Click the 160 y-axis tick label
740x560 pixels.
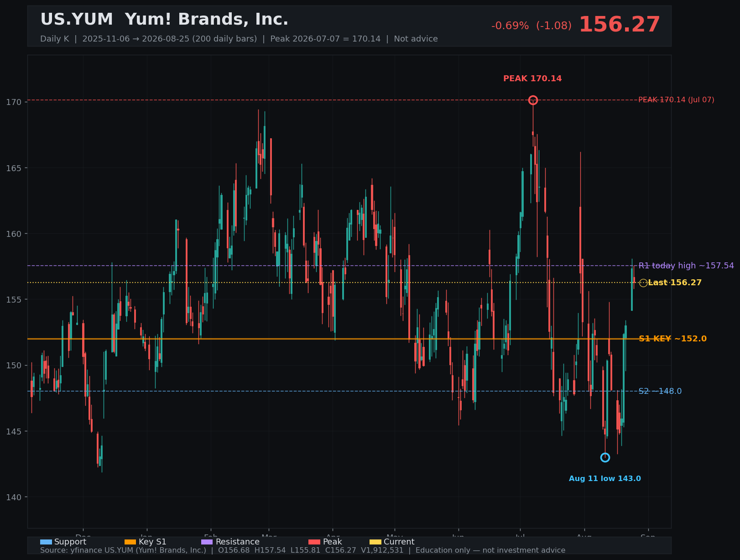[15, 234]
